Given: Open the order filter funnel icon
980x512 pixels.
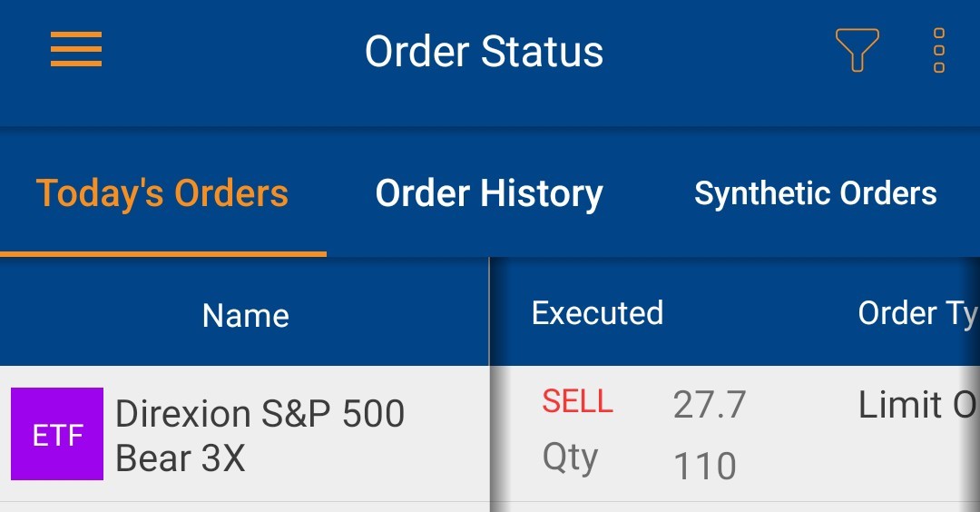Looking at the screenshot, I should (x=857, y=50).
